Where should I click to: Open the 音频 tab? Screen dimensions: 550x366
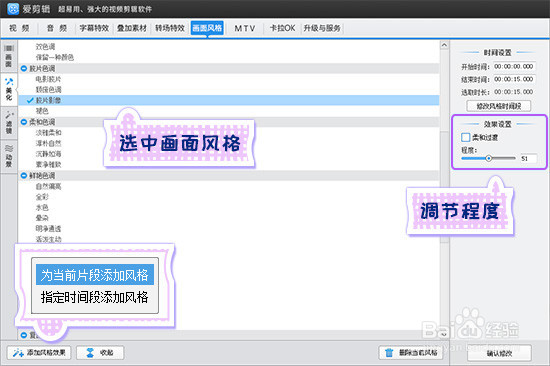[x=57, y=28]
